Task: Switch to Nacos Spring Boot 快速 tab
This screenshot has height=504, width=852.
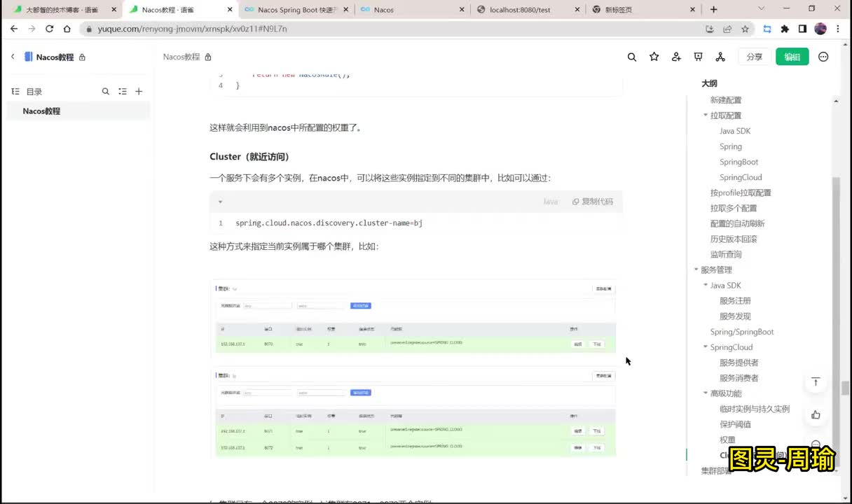Action: [x=294, y=10]
